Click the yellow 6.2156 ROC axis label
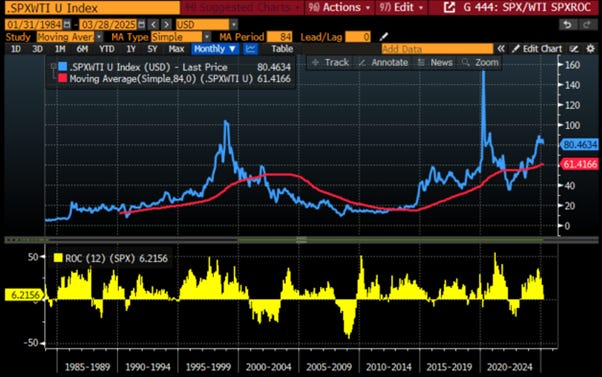The width and height of the screenshot is (602, 377). [25, 295]
